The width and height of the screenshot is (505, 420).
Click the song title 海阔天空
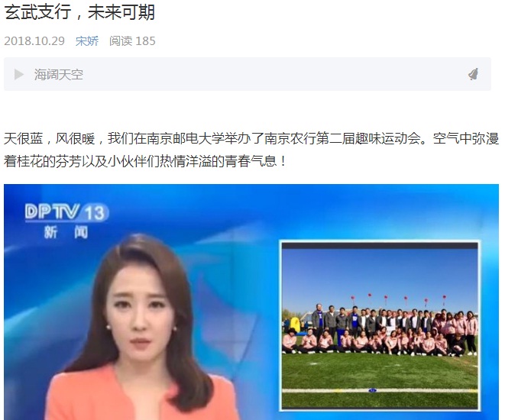click(x=59, y=74)
